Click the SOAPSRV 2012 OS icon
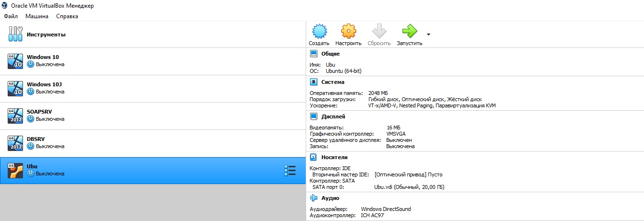This screenshot has width=644, height=221. point(15,116)
